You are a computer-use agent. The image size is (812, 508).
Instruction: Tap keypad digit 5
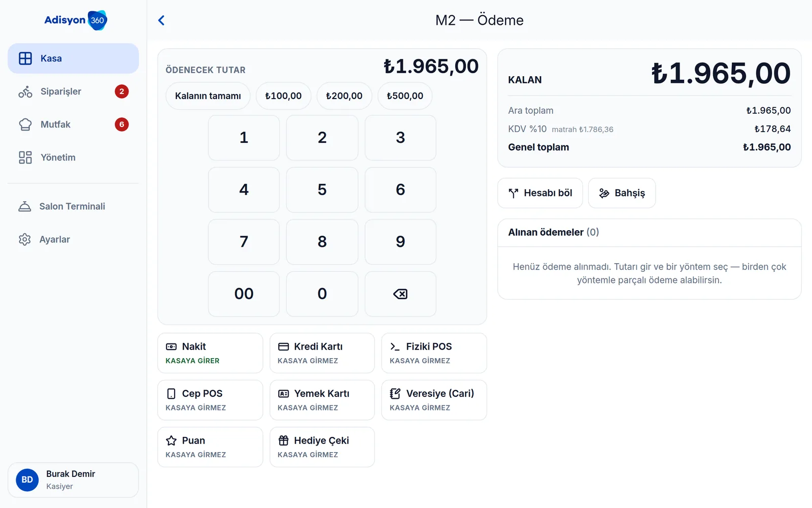[322, 189]
